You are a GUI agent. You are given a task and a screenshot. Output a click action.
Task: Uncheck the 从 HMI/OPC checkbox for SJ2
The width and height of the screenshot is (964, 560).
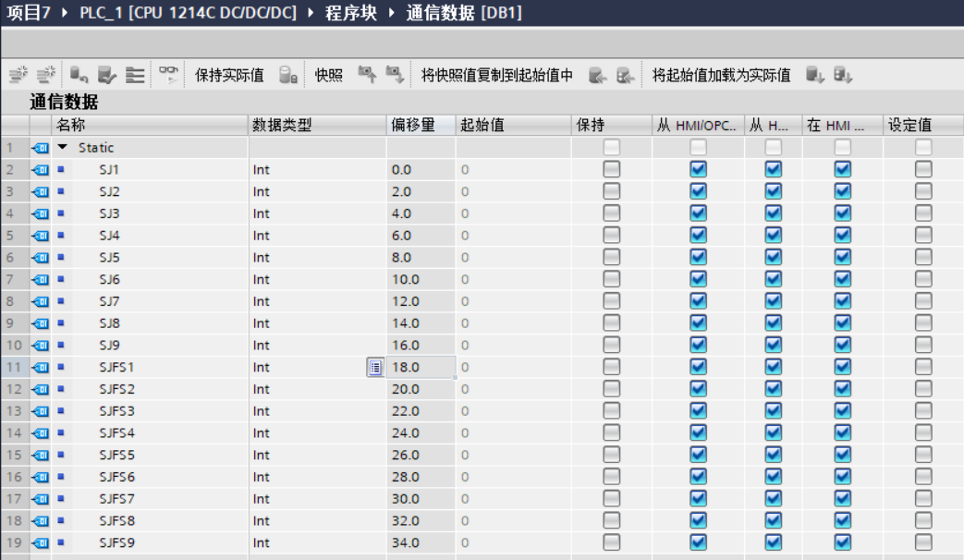point(698,191)
